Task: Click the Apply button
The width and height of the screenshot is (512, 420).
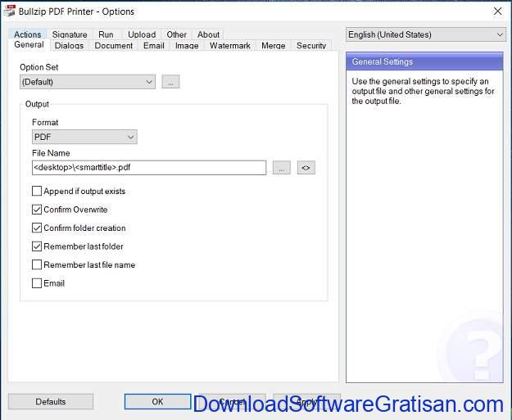Action: point(306,401)
